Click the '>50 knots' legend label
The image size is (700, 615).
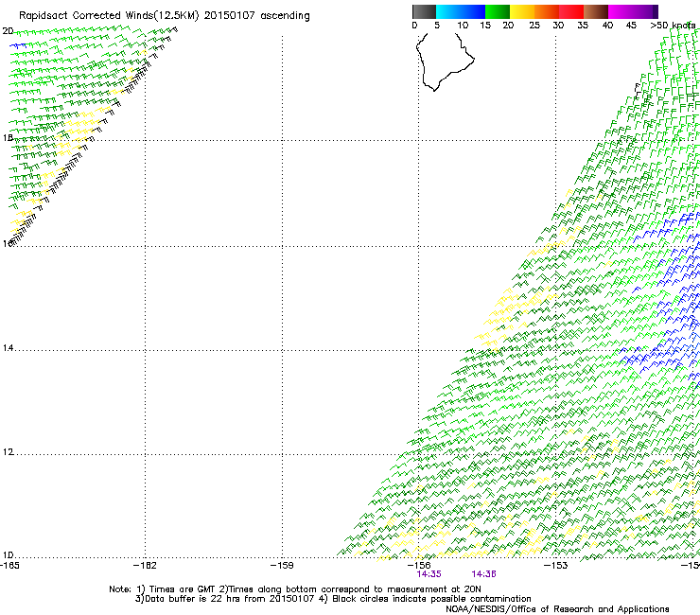pyautogui.click(x=673, y=26)
